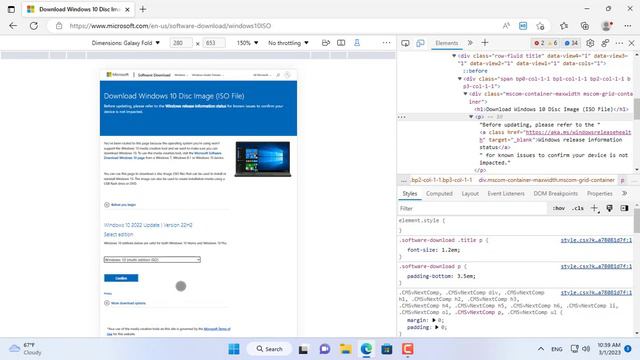Screen dimensions: 640x360
Task: Collapse the row-fluid title div node
Action: (454, 56)
